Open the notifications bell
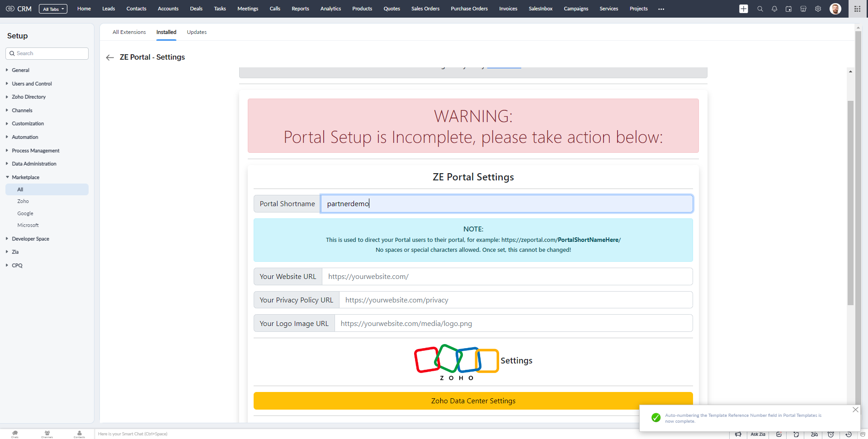The height and width of the screenshot is (439, 868). point(774,9)
